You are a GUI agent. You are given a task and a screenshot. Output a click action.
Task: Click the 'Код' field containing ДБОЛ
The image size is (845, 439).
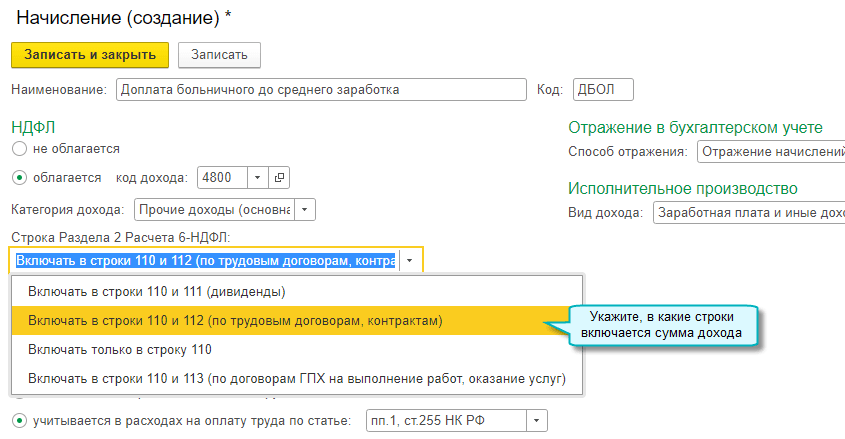tap(603, 89)
